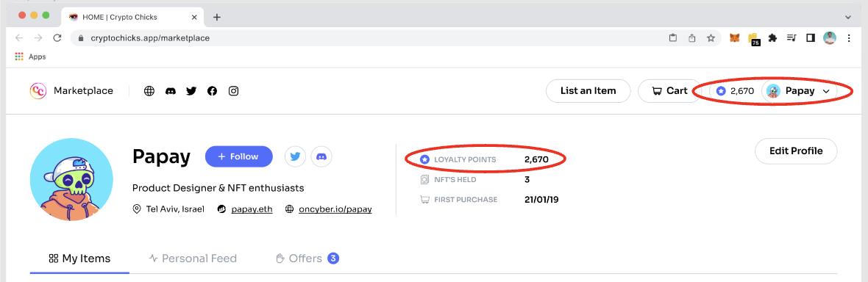Bookmark this page with the star icon

(711, 38)
